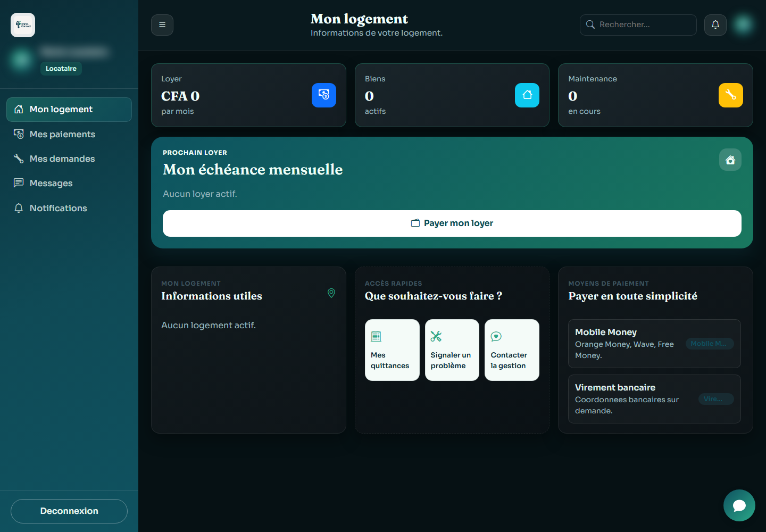This screenshot has width=766, height=532.
Task: Open Messages in sidebar
Action: point(69,183)
